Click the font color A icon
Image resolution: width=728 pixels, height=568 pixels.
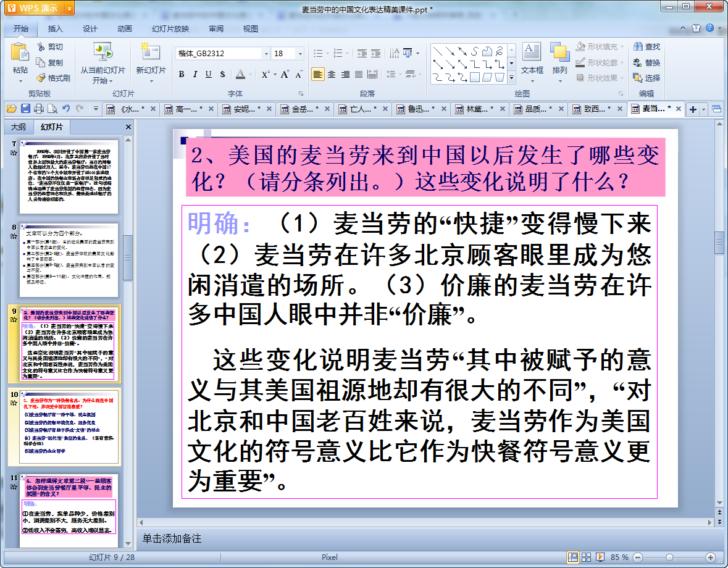point(240,74)
